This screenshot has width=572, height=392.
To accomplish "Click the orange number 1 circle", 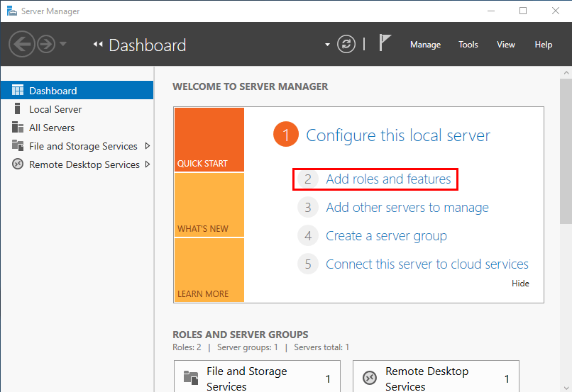I will [x=286, y=134].
